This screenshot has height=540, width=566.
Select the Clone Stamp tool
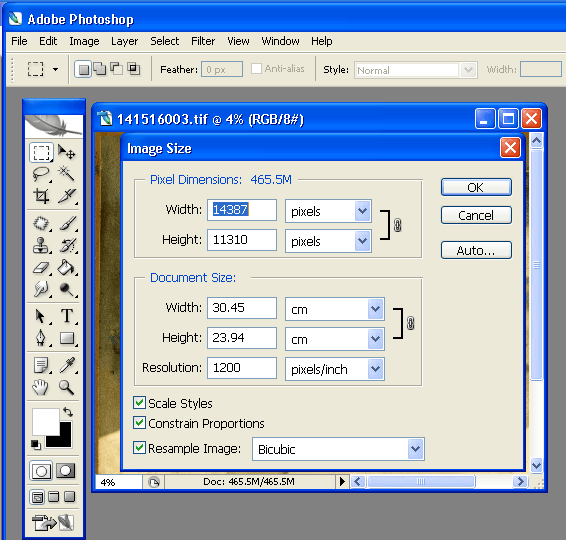[x=41, y=245]
